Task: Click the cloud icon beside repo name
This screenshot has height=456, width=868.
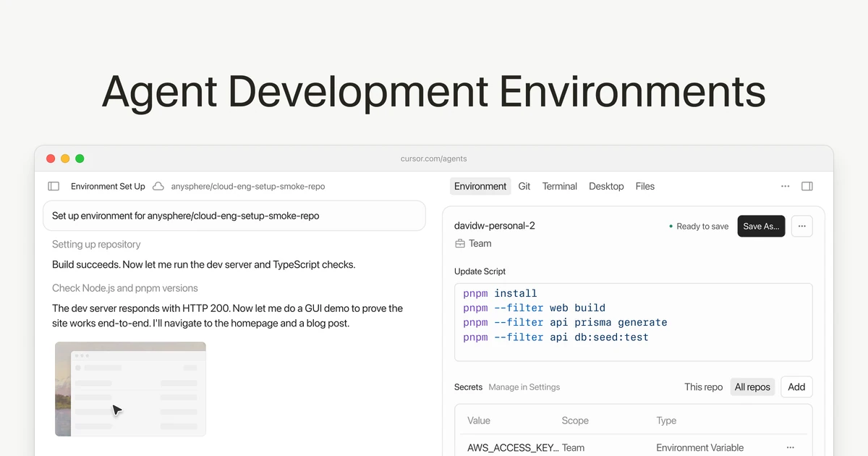Action: pyautogui.click(x=158, y=186)
